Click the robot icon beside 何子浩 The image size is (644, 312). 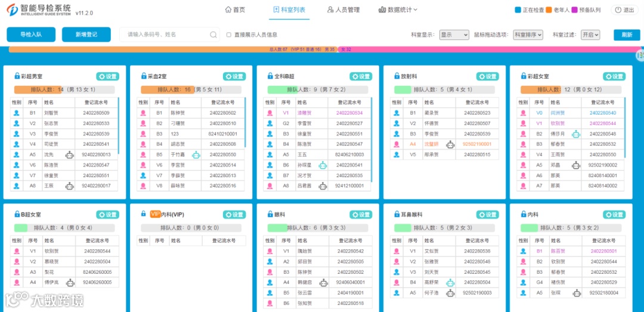[451, 293]
